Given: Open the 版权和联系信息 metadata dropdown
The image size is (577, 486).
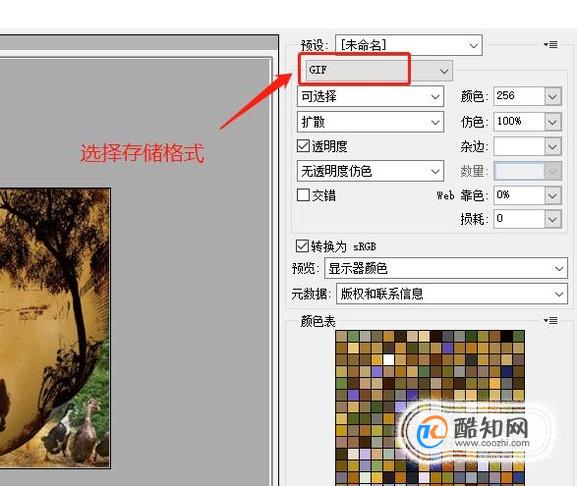Looking at the screenshot, I should click(452, 294).
